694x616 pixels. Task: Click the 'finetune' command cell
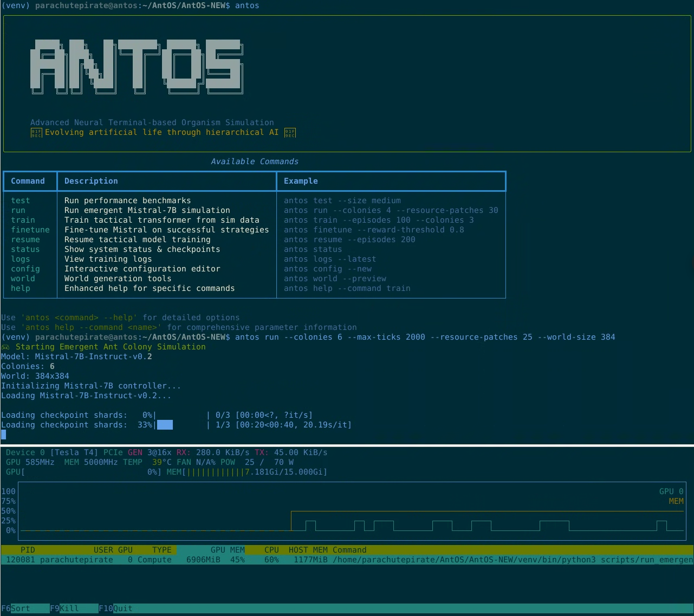click(x=30, y=230)
